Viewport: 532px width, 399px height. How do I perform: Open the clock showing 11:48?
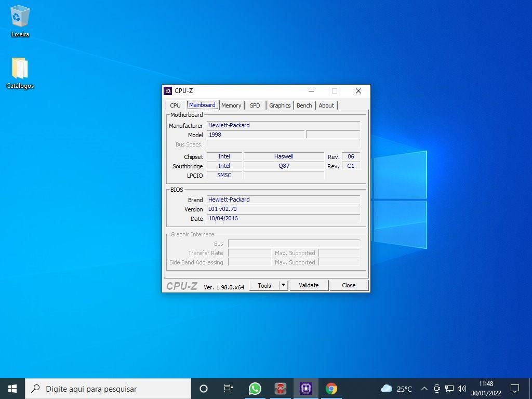(x=486, y=389)
